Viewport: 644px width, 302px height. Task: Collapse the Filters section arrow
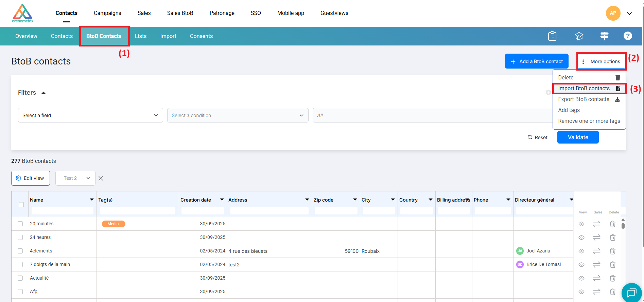(43, 93)
